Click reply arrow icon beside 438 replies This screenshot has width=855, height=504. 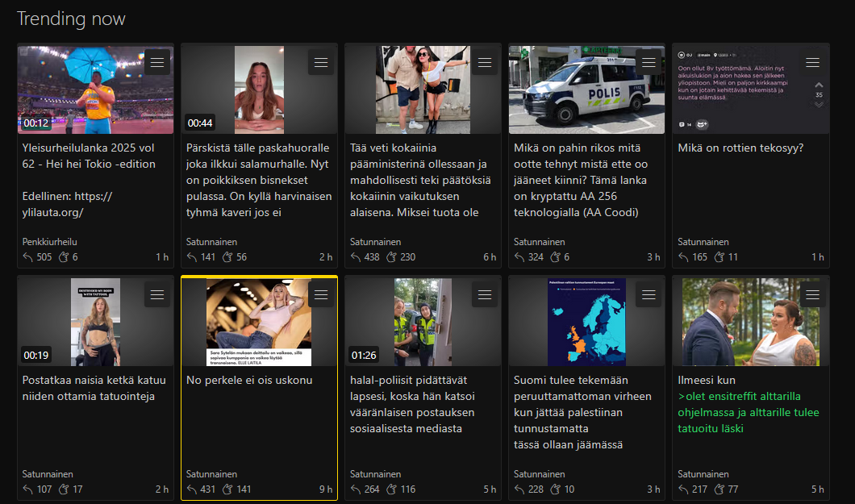point(356,257)
